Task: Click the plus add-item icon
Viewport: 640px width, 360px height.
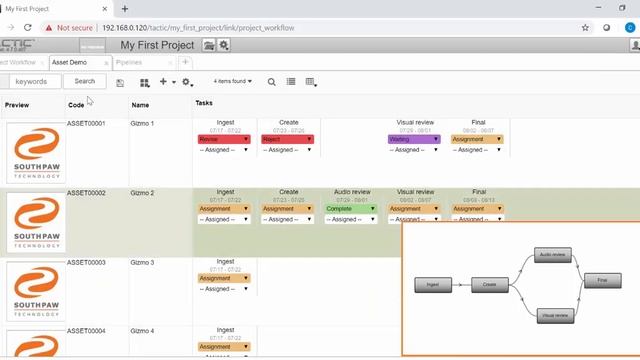Action: [x=163, y=82]
